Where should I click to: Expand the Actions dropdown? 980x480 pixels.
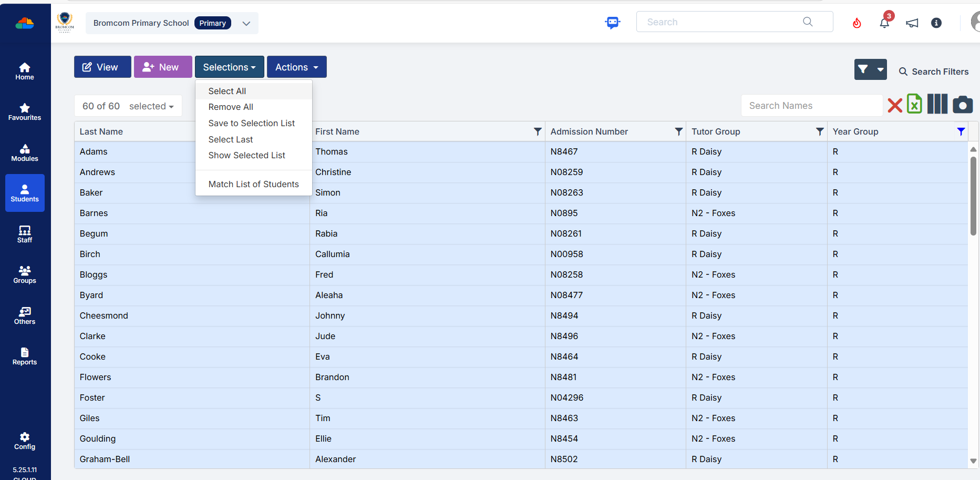coord(297,67)
